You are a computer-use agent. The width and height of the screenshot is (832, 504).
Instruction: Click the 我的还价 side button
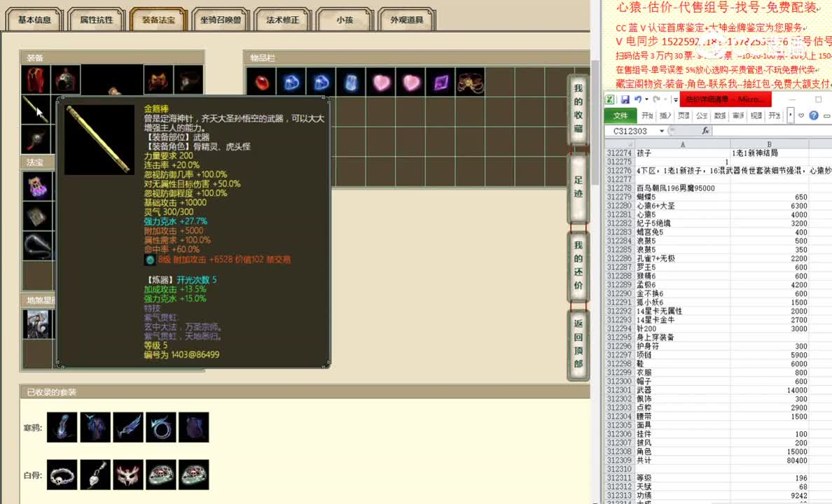578,265
